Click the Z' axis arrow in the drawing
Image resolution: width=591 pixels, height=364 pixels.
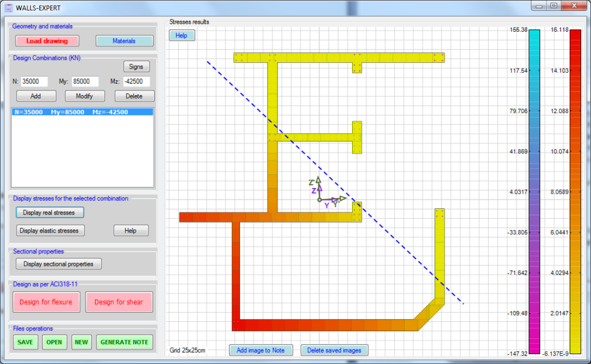(x=319, y=181)
